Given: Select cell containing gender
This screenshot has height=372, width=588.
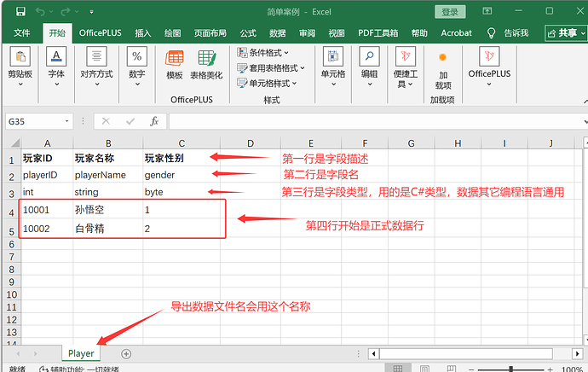Looking at the screenshot, I should (x=182, y=175).
